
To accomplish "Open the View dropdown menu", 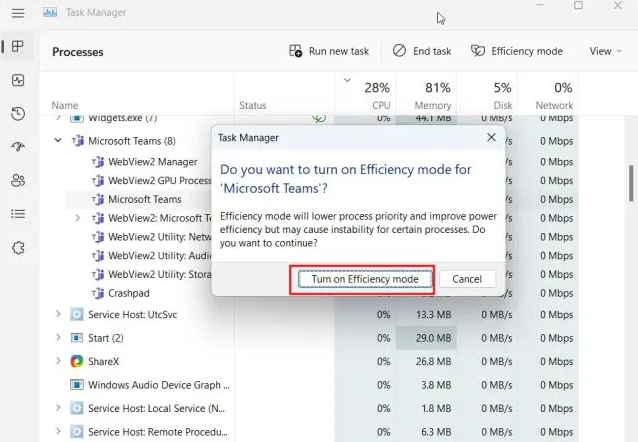I will pos(605,51).
